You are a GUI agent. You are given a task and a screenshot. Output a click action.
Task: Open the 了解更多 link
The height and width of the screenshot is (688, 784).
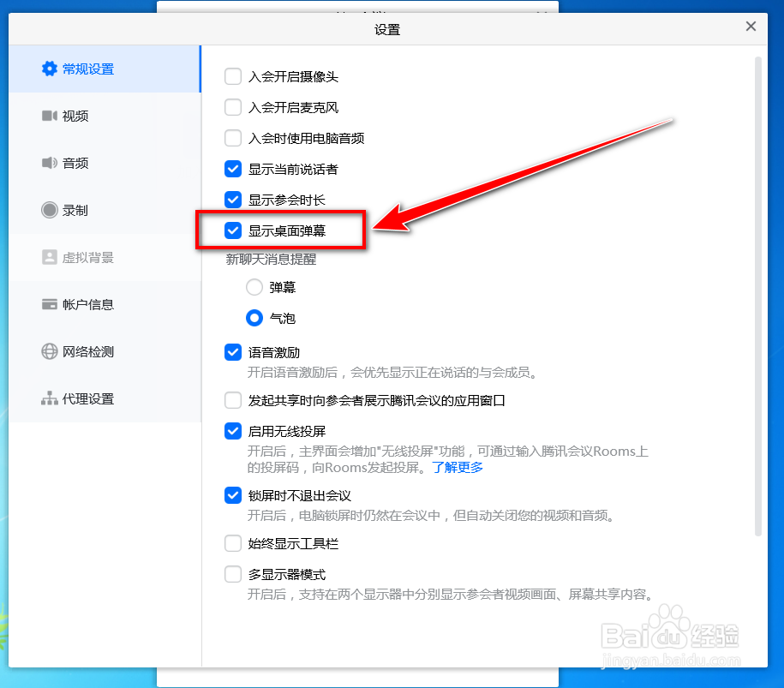(458, 468)
